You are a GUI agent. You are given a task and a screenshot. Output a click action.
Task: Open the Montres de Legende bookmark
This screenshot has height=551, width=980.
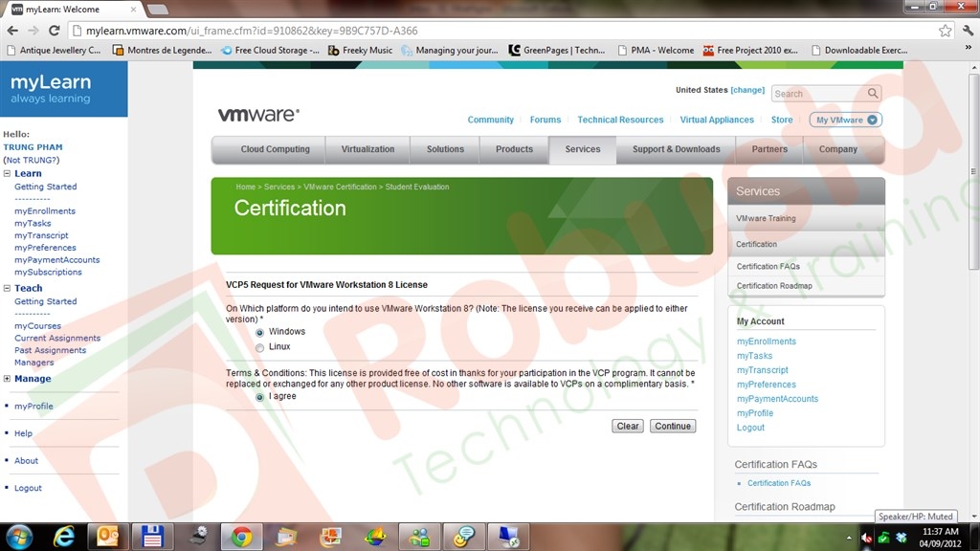[x=162, y=50]
